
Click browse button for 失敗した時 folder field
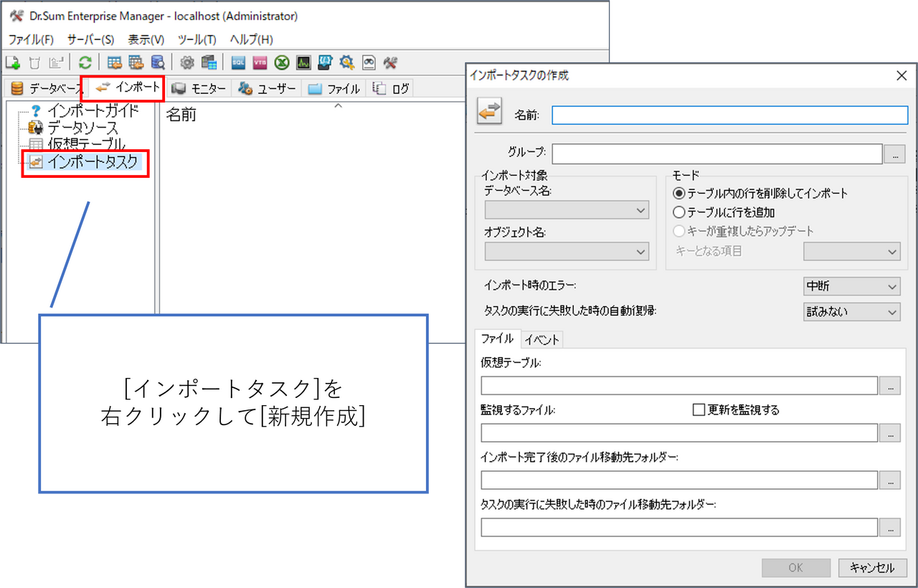[890, 528]
